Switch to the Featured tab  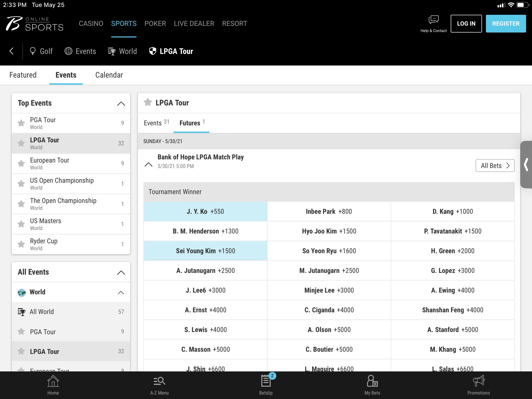23,75
